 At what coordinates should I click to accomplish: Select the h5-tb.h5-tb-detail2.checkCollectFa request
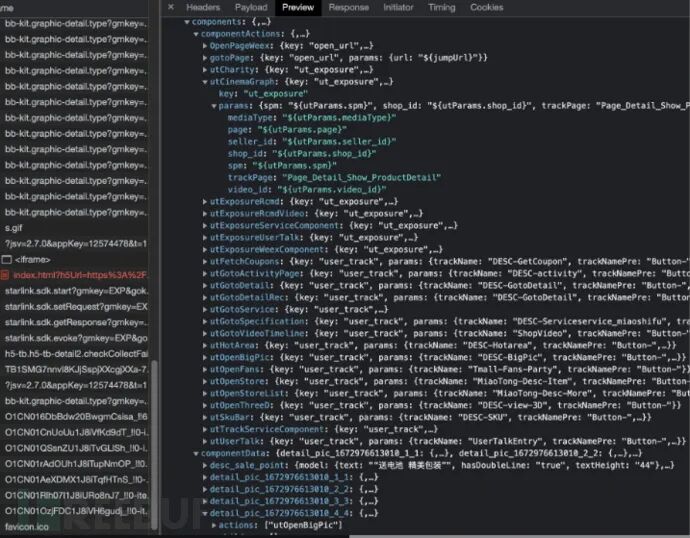[74, 354]
